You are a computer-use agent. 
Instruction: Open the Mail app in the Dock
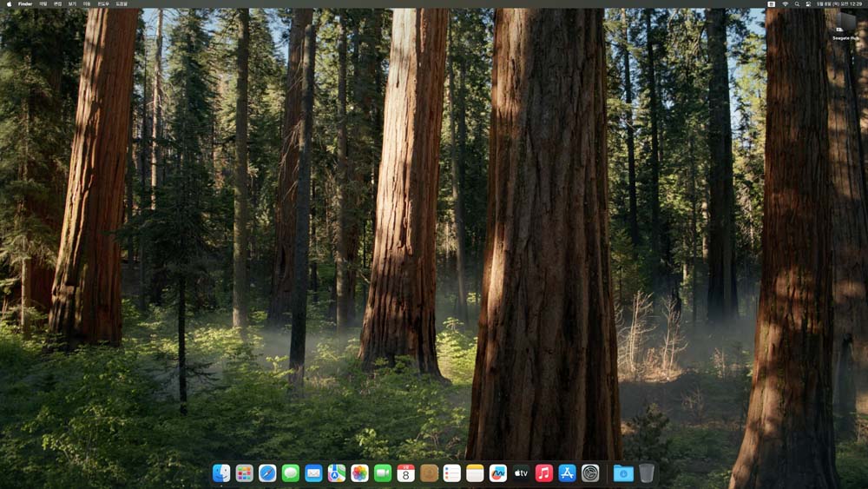pyautogui.click(x=313, y=473)
